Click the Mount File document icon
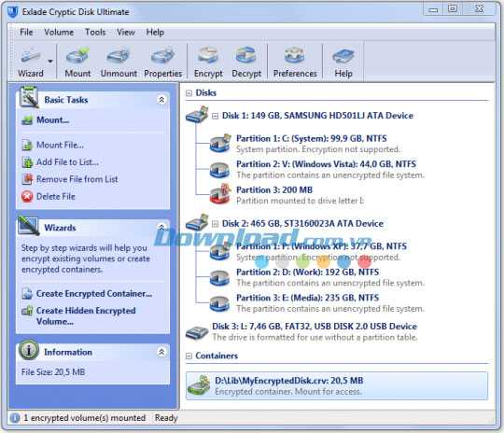 click(x=27, y=145)
